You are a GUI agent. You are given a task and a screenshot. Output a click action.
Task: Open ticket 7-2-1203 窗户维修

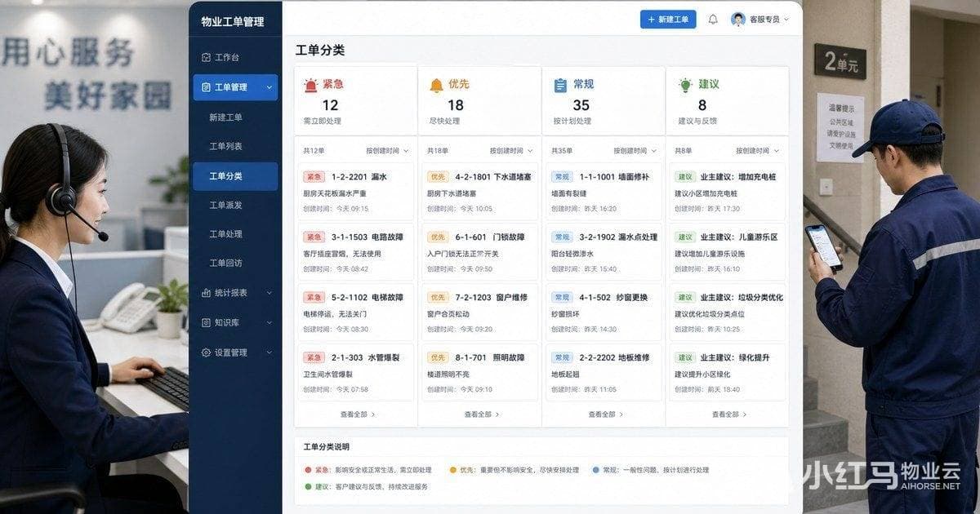point(479,312)
